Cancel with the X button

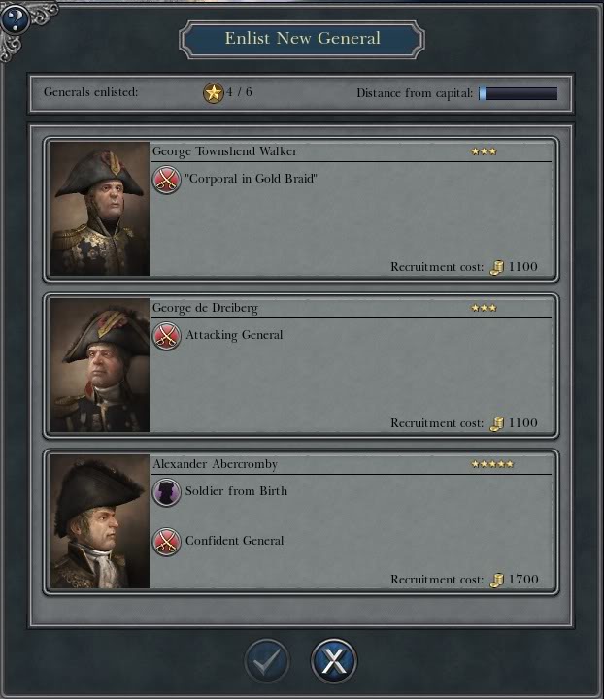pos(333,660)
